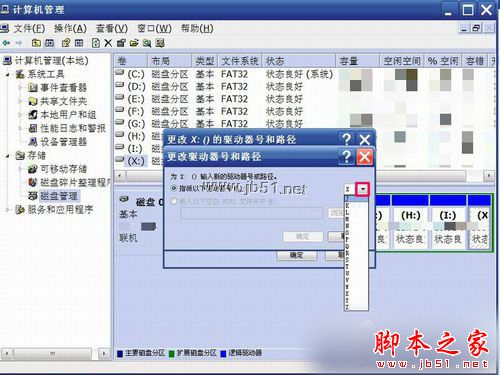Open 共享文件夹 in the tree

[63, 101]
